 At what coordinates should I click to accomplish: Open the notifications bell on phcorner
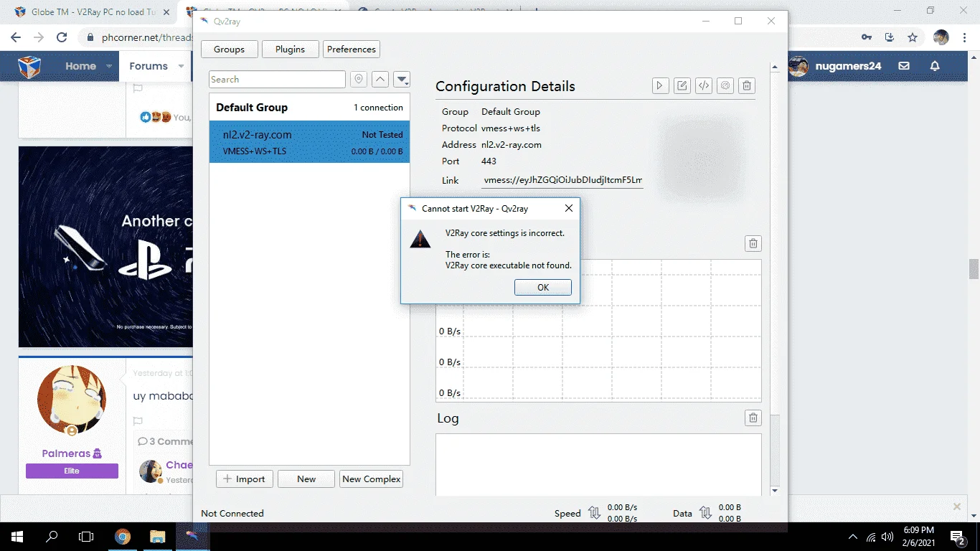coord(935,66)
